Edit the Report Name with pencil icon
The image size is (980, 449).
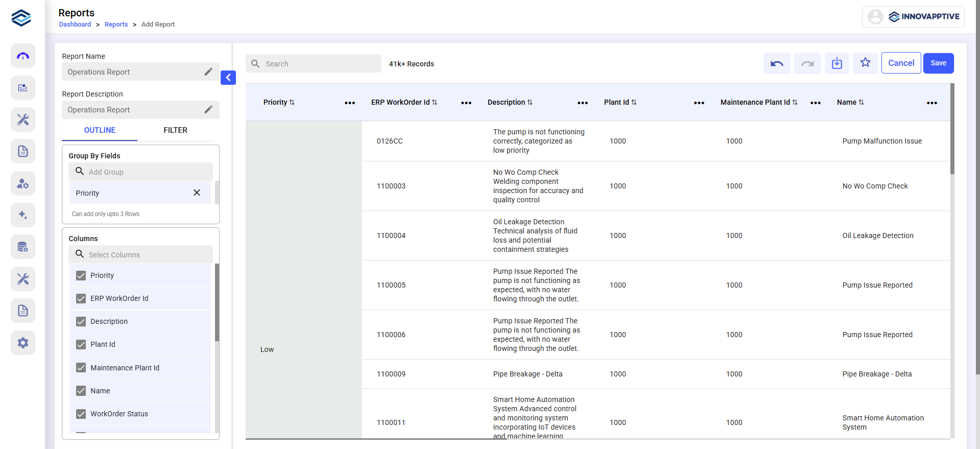click(x=208, y=72)
